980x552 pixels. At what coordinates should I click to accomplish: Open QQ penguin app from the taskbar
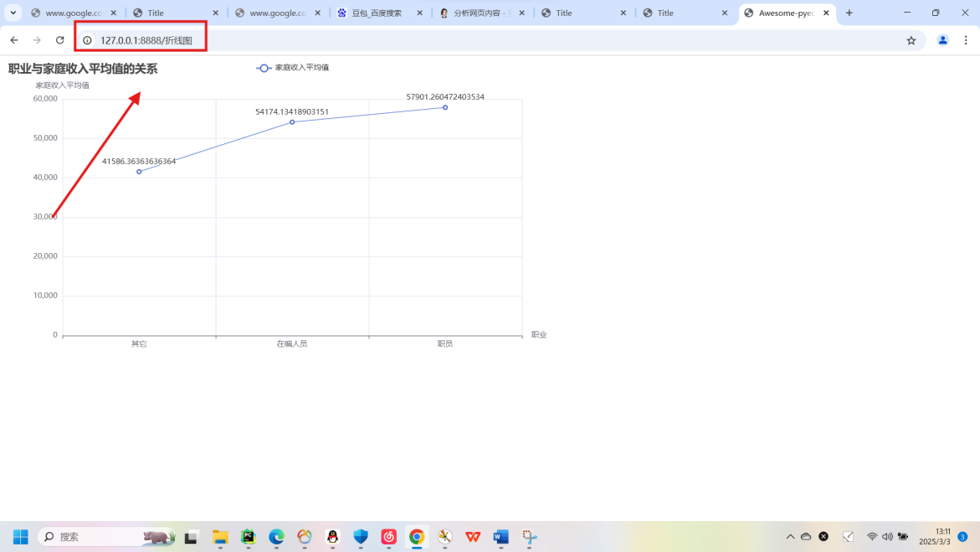[332, 537]
